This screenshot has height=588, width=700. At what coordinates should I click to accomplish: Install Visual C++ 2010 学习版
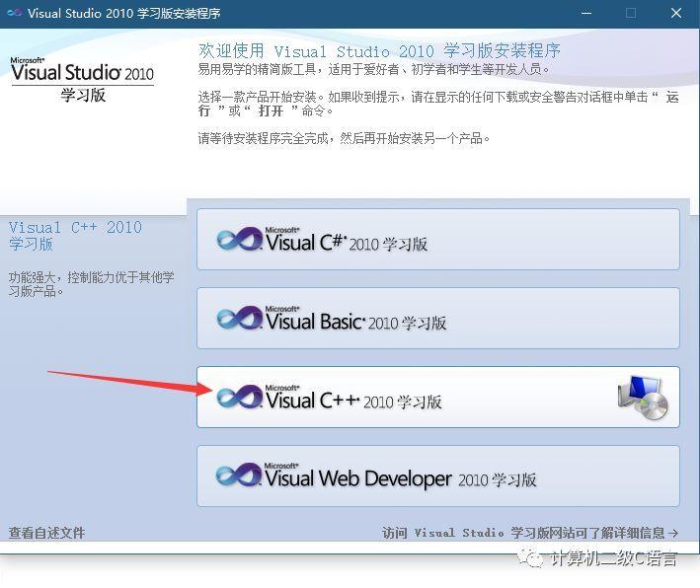pyautogui.click(x=438, y=397)
